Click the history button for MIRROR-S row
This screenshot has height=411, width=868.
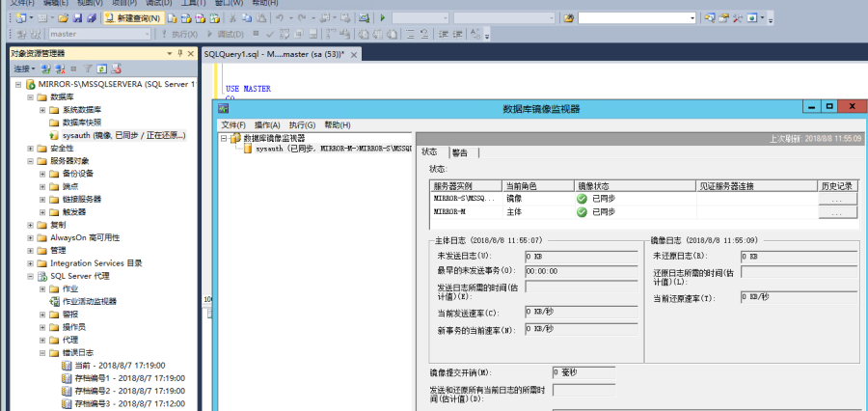point(837,199)
